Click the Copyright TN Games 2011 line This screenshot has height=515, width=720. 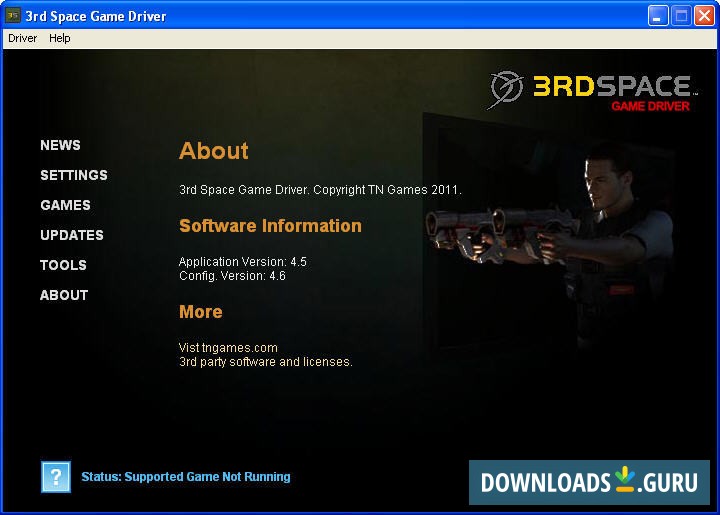[x=320, y=190]
